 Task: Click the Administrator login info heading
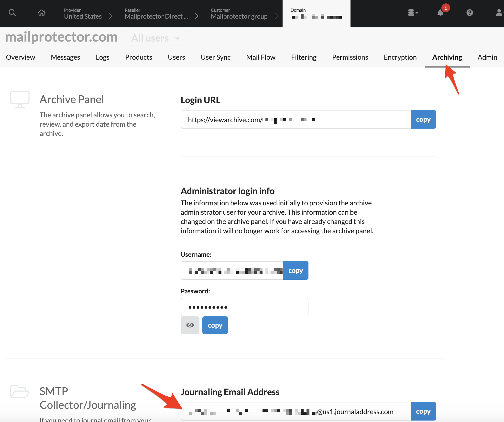click(228, 191)
